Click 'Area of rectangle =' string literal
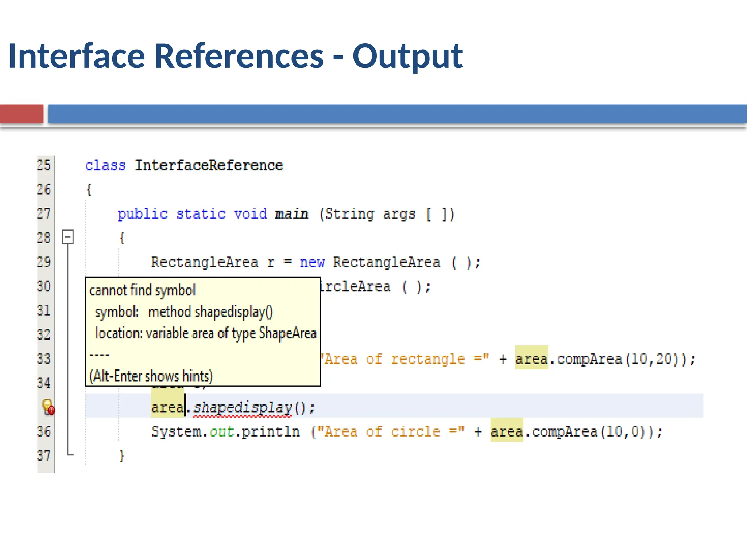 406,359
